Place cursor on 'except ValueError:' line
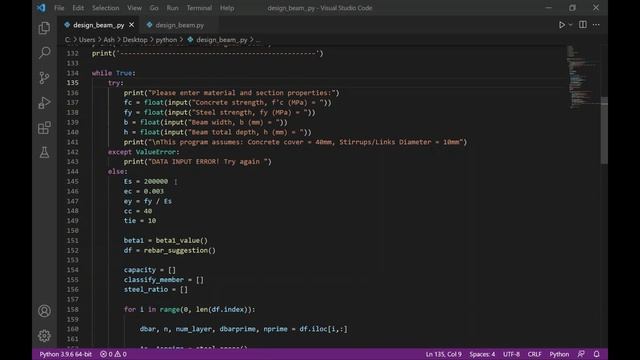The width and height of the screenshot is (640, 360). pos(143,152)
